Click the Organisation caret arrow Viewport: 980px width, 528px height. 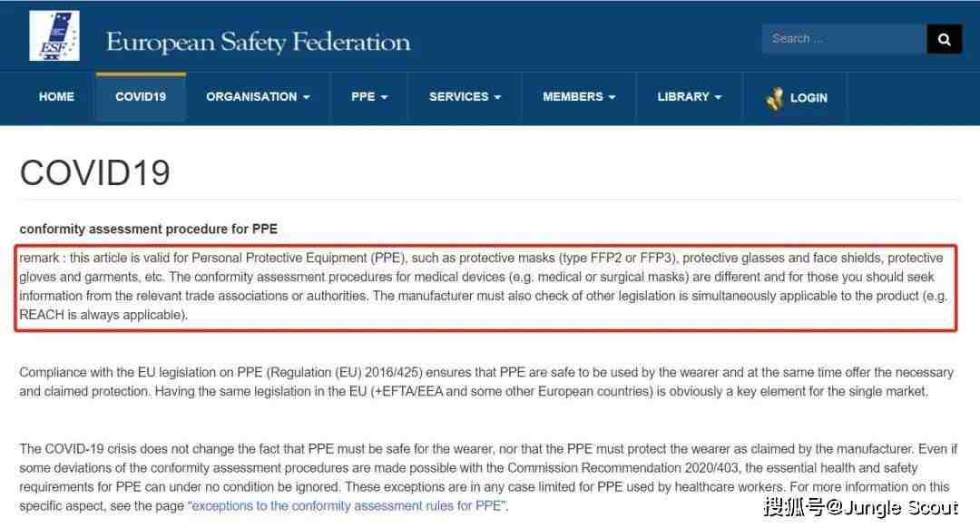307,97
